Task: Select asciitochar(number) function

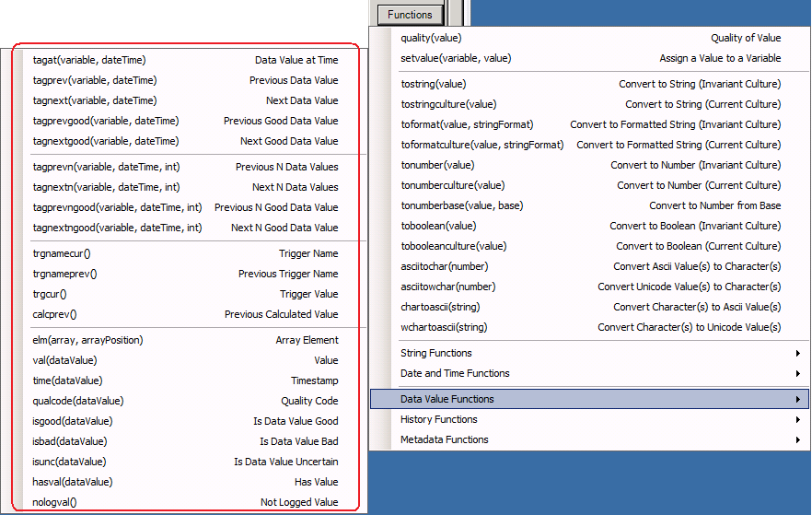Action: click(x=589, y=267)
